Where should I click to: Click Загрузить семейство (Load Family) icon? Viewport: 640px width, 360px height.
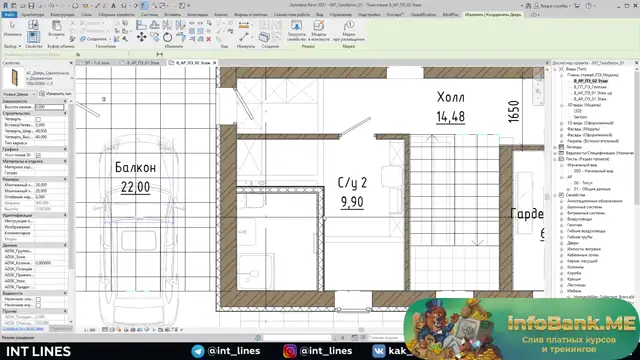(x=296, y=31)
